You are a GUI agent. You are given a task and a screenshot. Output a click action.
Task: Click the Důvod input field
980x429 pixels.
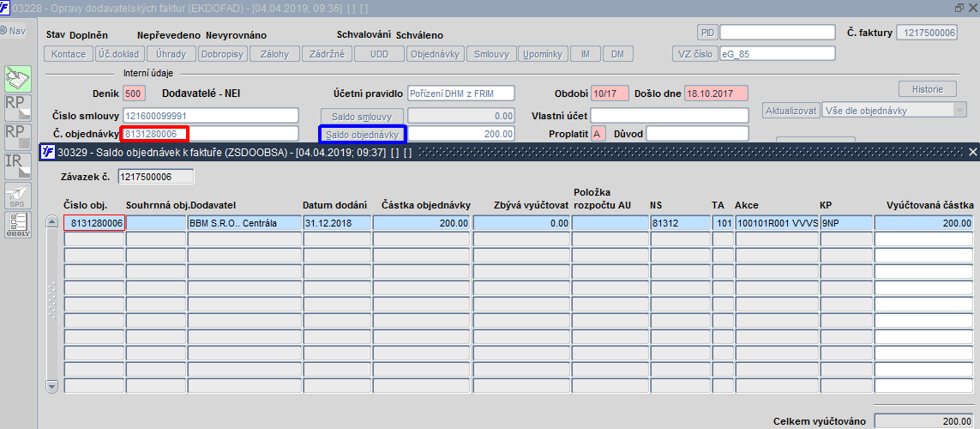[698, 133]
